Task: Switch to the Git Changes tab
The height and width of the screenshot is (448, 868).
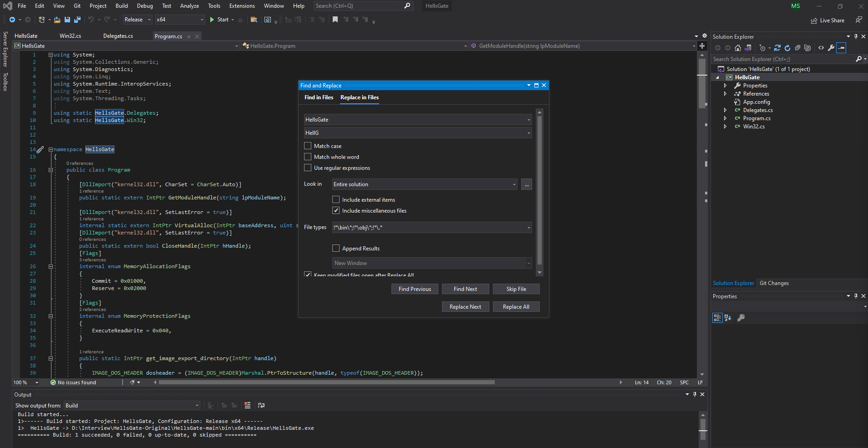Action: 774,283
